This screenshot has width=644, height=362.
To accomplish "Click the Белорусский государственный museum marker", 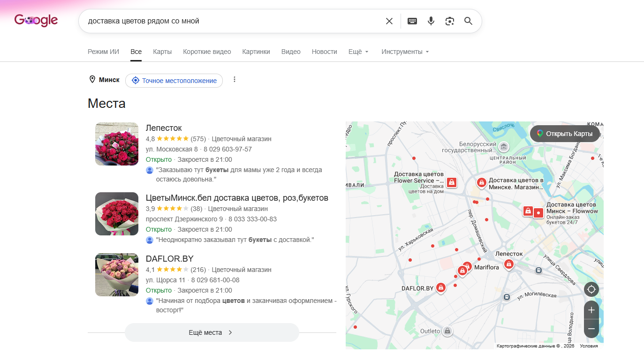I will (x=504, y=147).
